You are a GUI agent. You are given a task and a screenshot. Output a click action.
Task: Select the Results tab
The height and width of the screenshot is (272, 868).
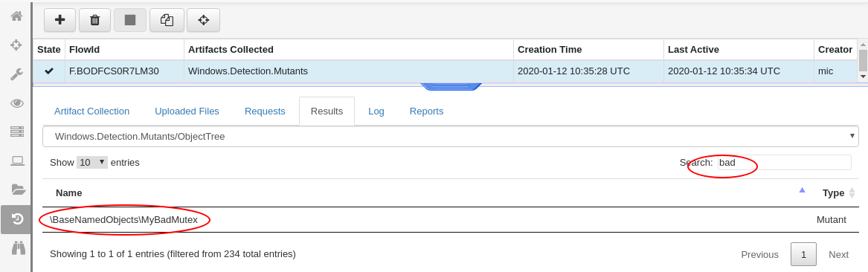click(x=327, y=111)
